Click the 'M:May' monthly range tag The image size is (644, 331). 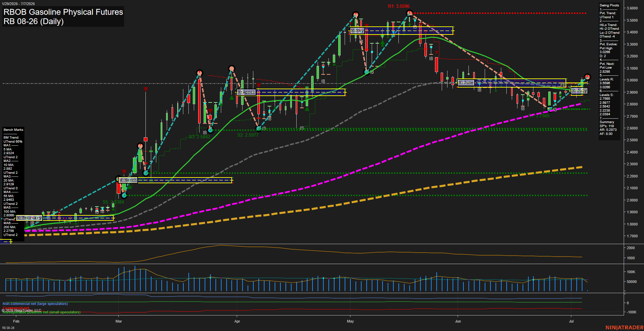coord(357,30)
